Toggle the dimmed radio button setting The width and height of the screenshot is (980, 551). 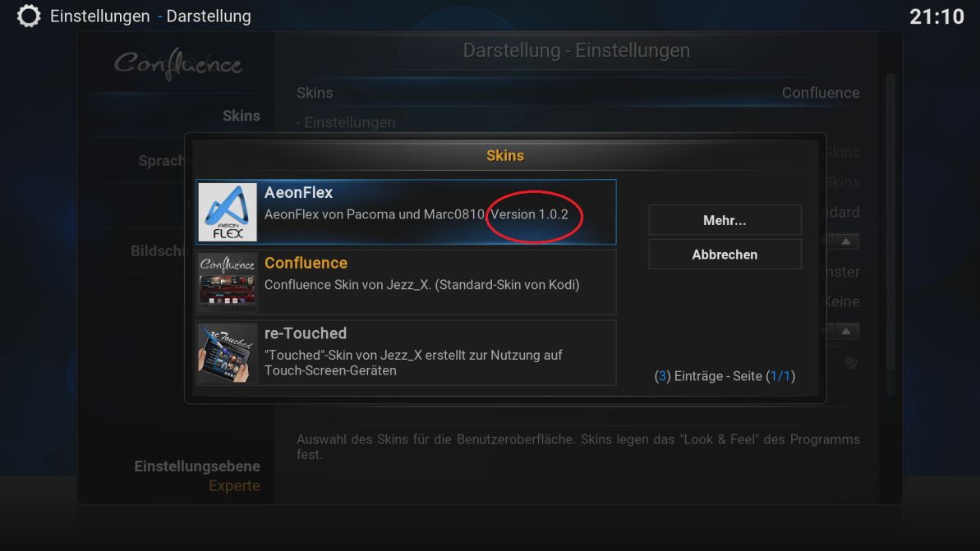tap(850, 361)
